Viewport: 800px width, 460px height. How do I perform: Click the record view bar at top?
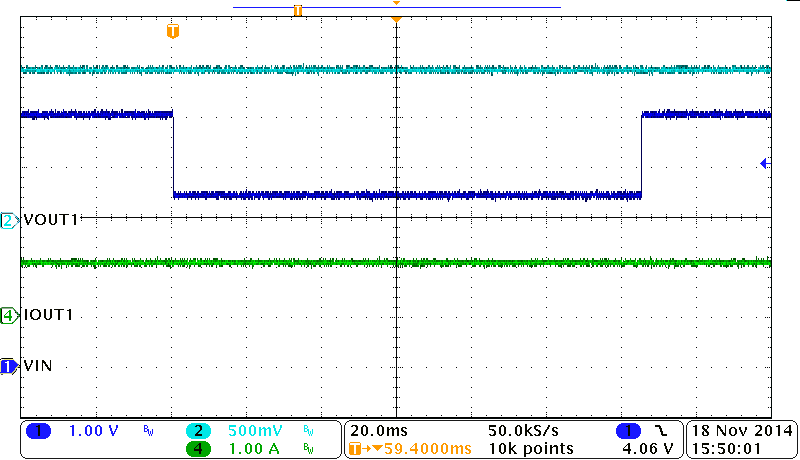[x=397, y=8]
